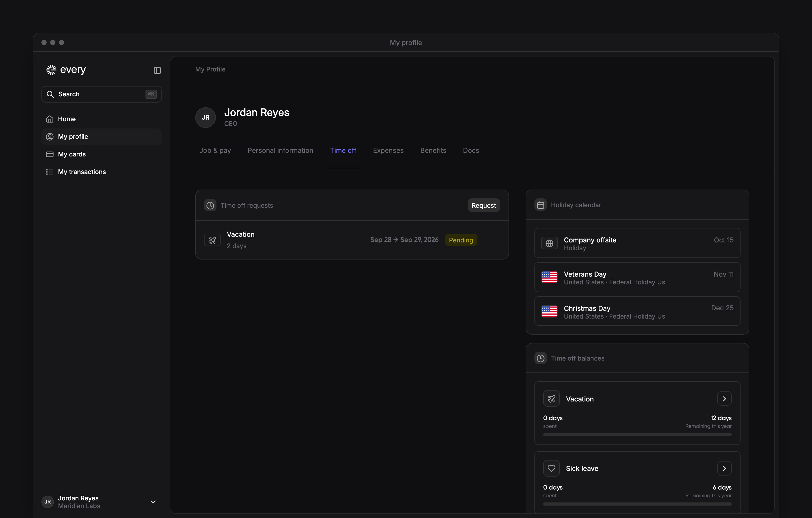Click the Oct 15 date on Company offsite
Screen dimensions: 812x518
point(724,240)
